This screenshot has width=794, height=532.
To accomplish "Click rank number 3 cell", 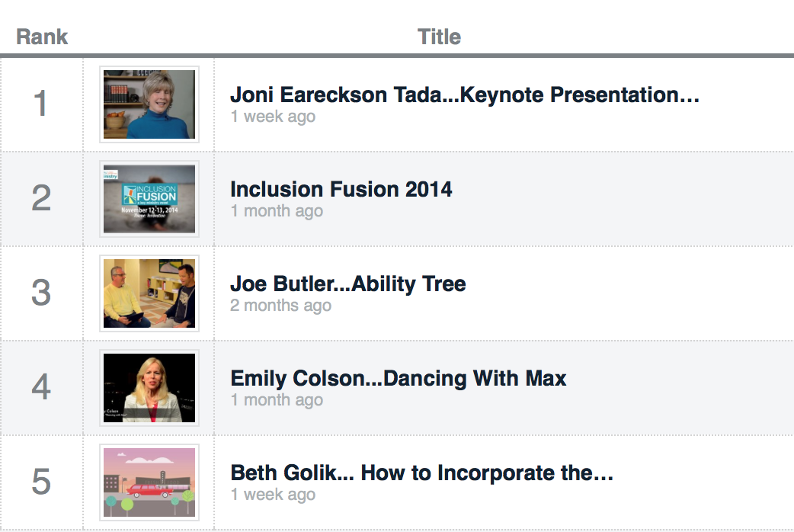I will [x=41, y=293].
